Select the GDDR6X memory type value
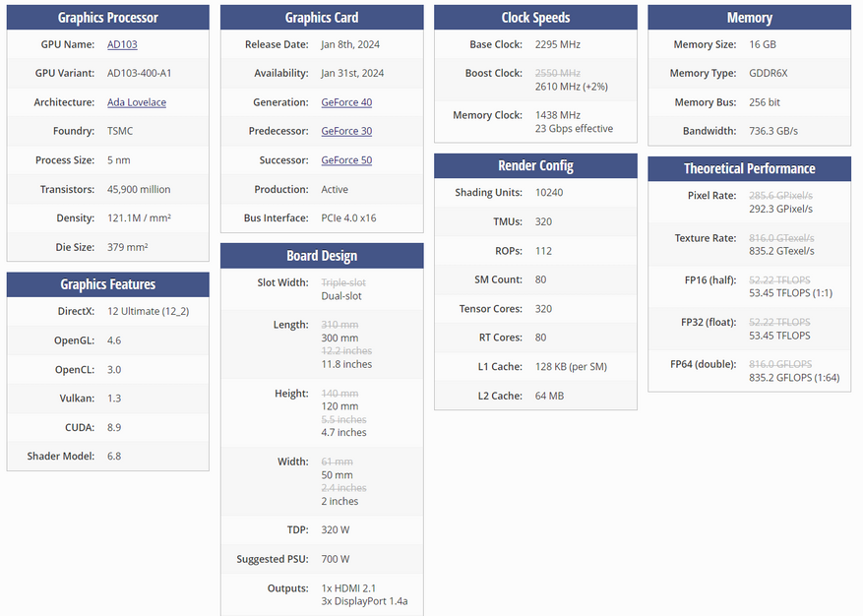This screenshot has width=863, height=616. pos(769,73)
